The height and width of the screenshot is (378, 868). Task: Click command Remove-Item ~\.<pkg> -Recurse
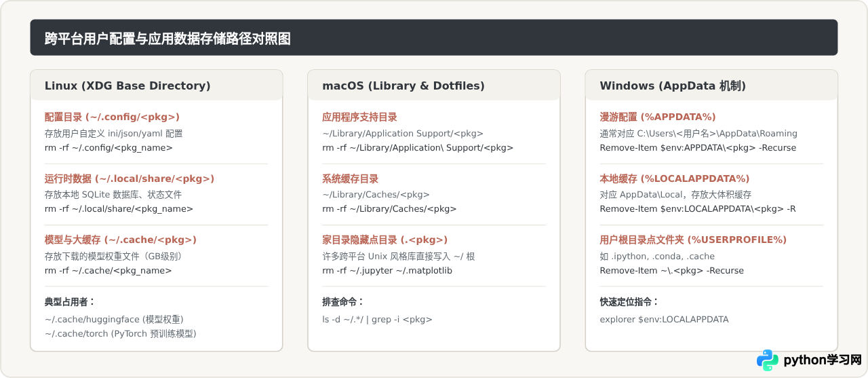tap(672, 270)
